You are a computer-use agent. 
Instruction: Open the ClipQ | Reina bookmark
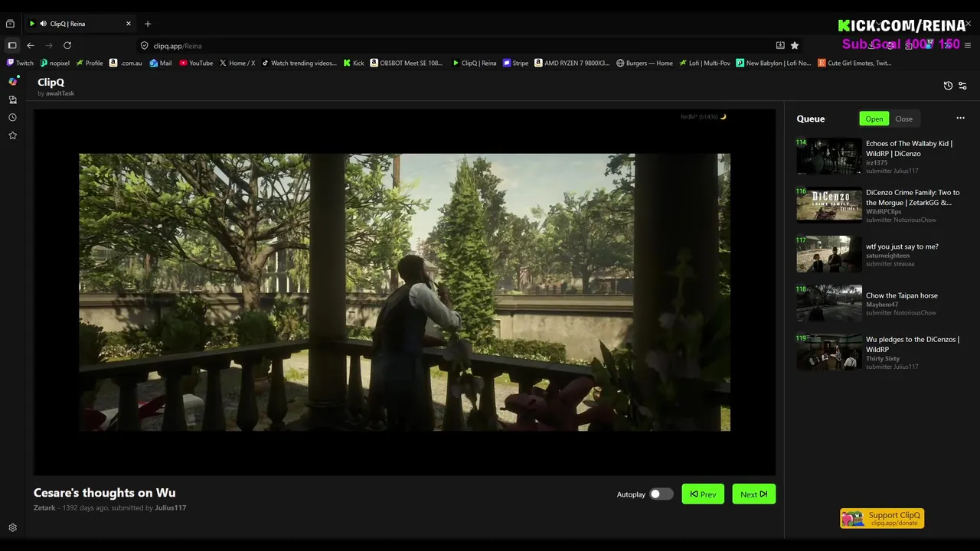pyautogui.click(x=475, y=63)
